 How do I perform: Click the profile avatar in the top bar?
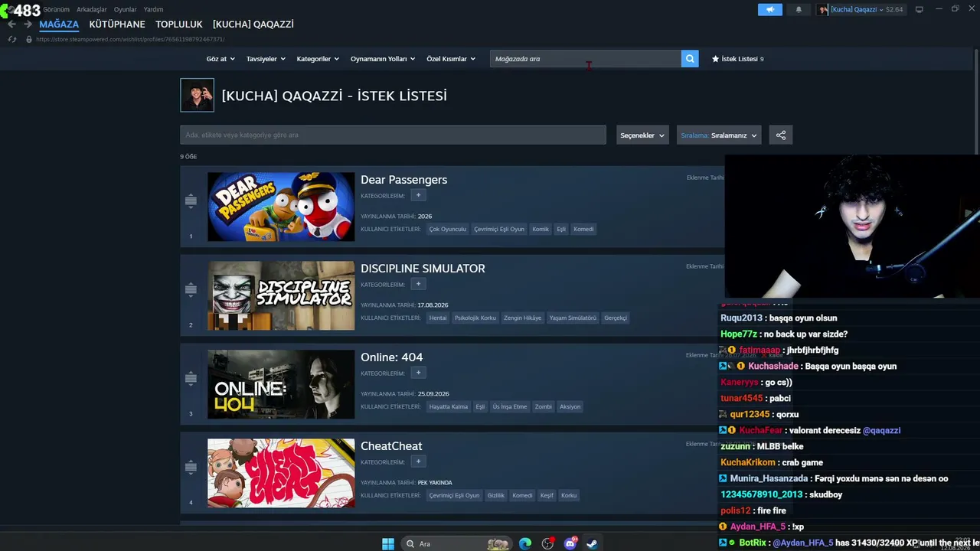pos(823,9)
